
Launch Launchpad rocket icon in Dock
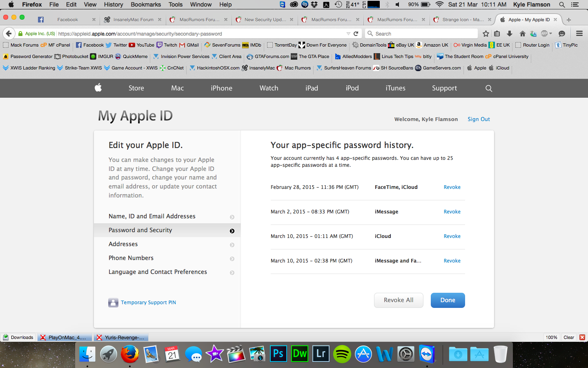(x=109, y=354)
